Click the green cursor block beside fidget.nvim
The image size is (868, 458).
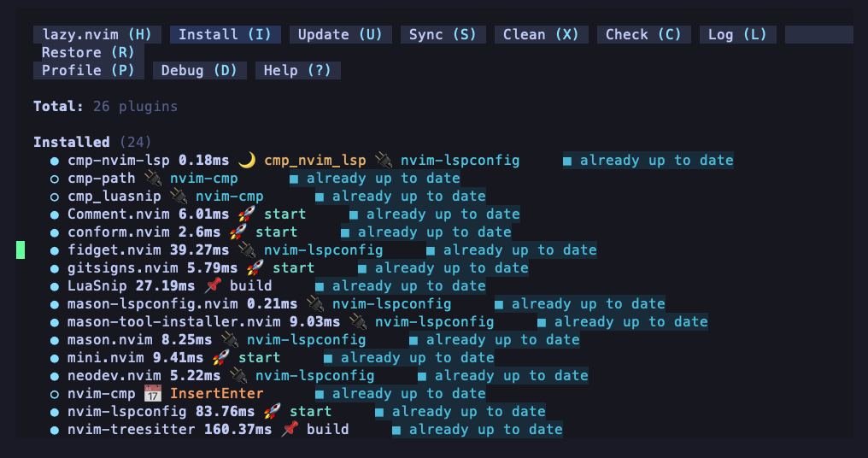(21, 250)
